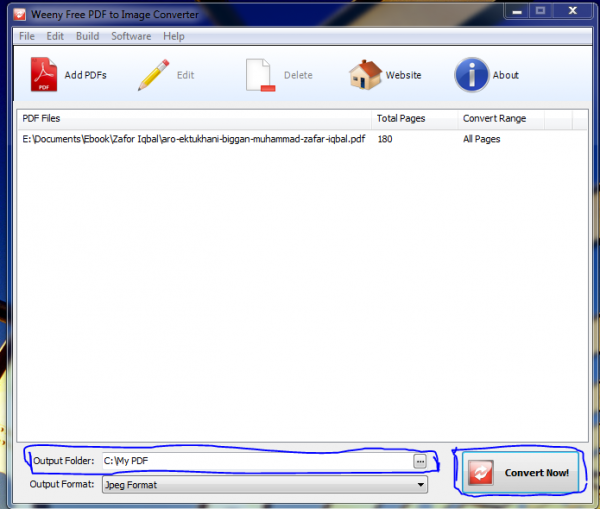
Task: Click the red convert arrows icon
Action: [x=481, y=473]
